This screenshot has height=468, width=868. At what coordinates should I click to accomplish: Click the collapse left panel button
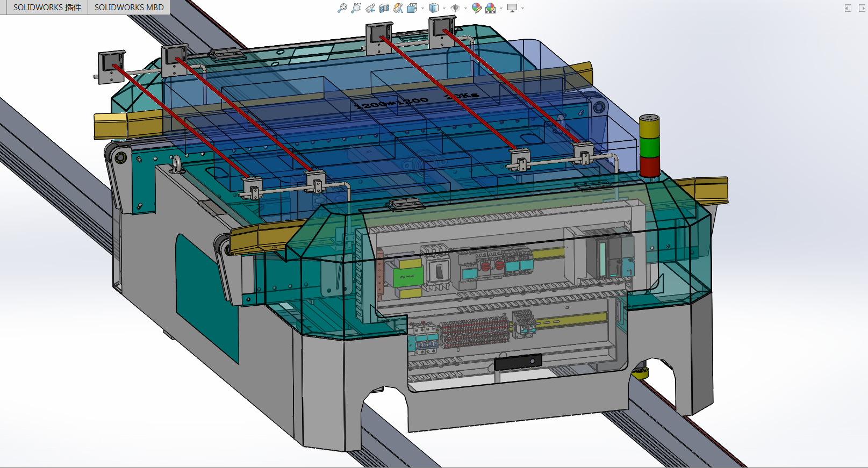coord(848,8)
